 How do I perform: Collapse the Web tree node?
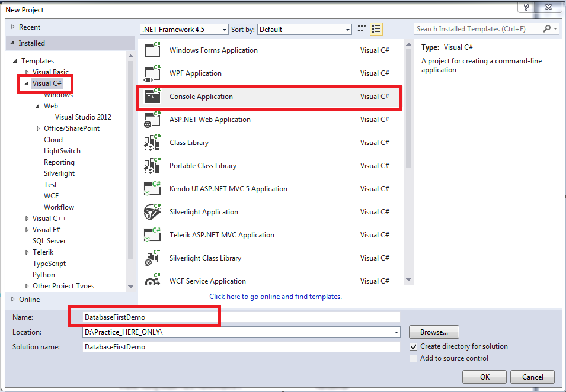37,106
